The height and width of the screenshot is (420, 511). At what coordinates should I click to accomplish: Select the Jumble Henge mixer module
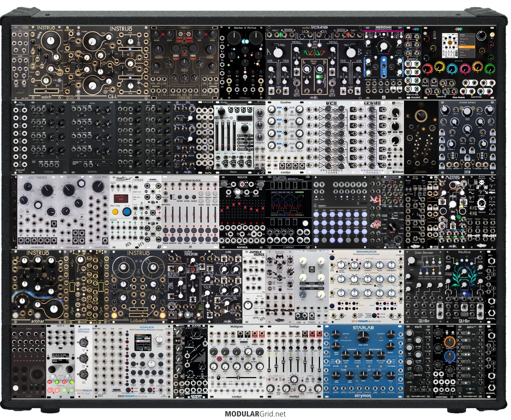(x=254, y=287)
